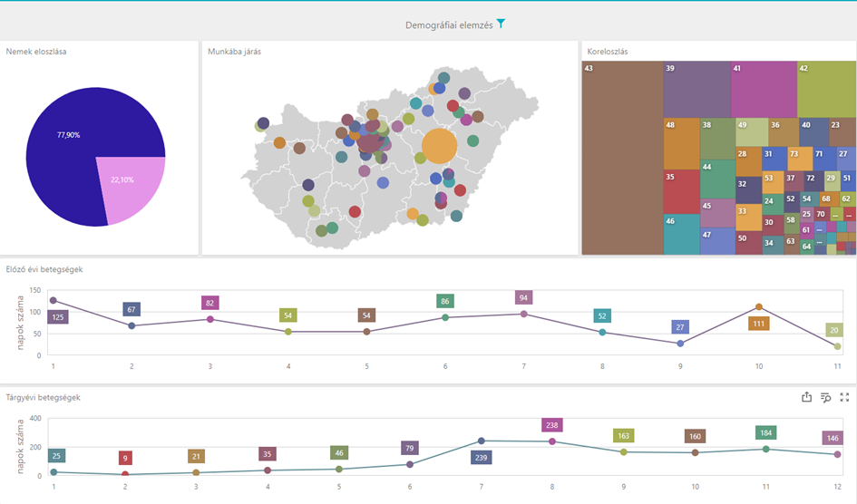Click the 111 data label on Előző évi betegségek
Viewport: 857px width, 504px height.
pos(759,324)
